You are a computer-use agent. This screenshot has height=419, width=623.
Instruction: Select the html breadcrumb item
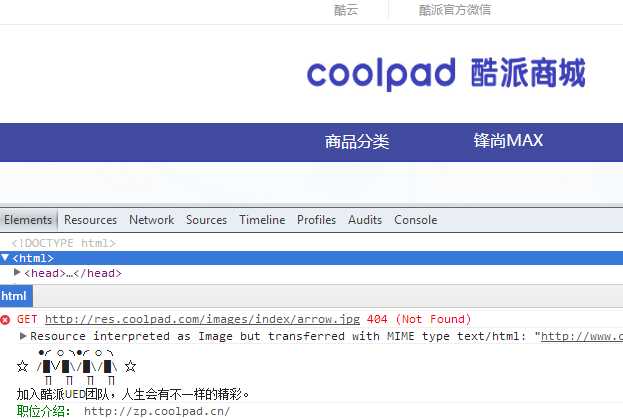[15, 296]
